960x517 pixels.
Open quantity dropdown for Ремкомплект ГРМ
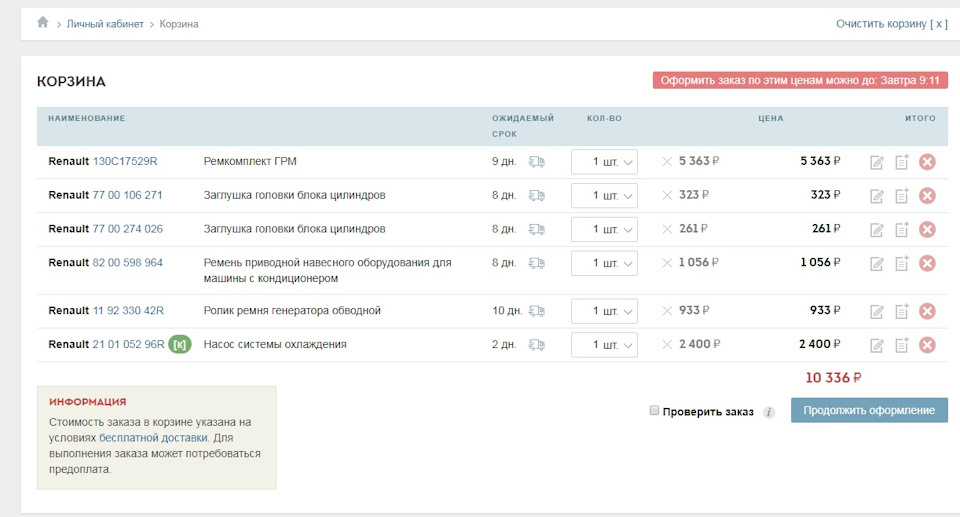coord(604,162)
